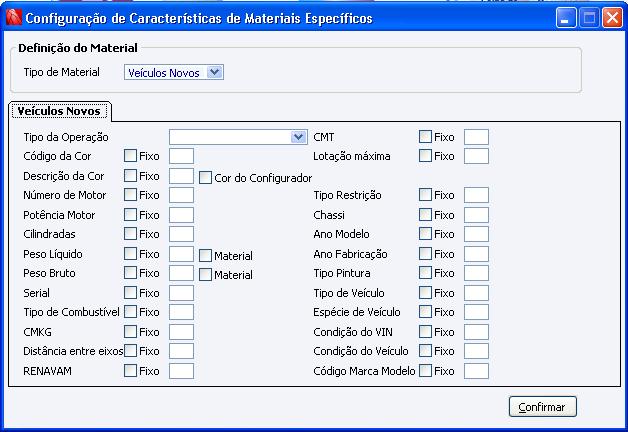
Task: Click the red application icon in title bar
Action: [x=13, y=18]
